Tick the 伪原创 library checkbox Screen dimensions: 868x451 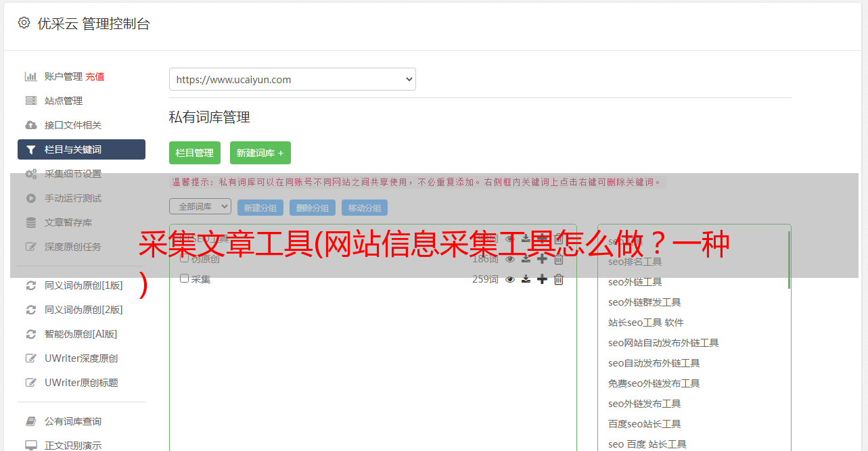[x=184, y=258]
